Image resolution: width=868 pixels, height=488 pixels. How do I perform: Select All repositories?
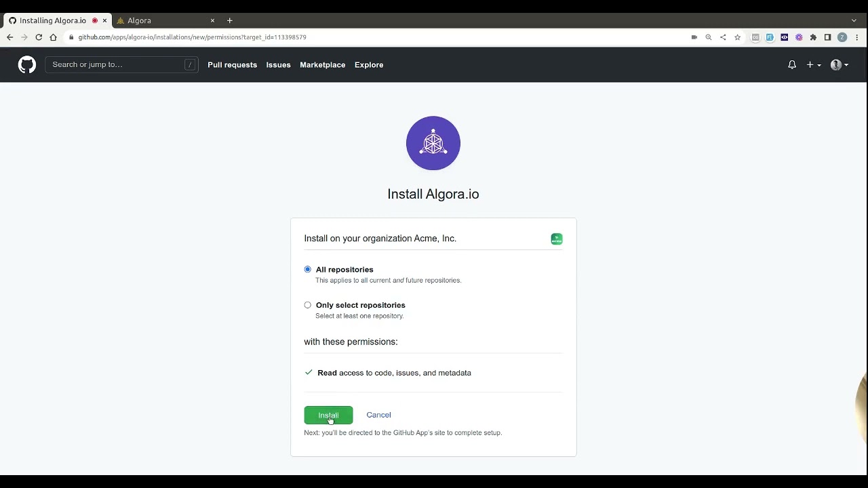pos(308,269)
